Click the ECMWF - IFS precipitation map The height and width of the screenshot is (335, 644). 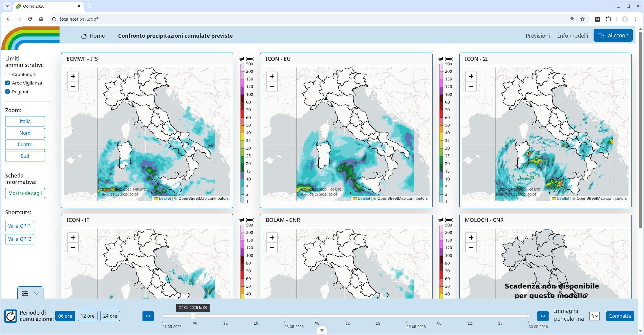pyautogui.click(x=147, y=134)
